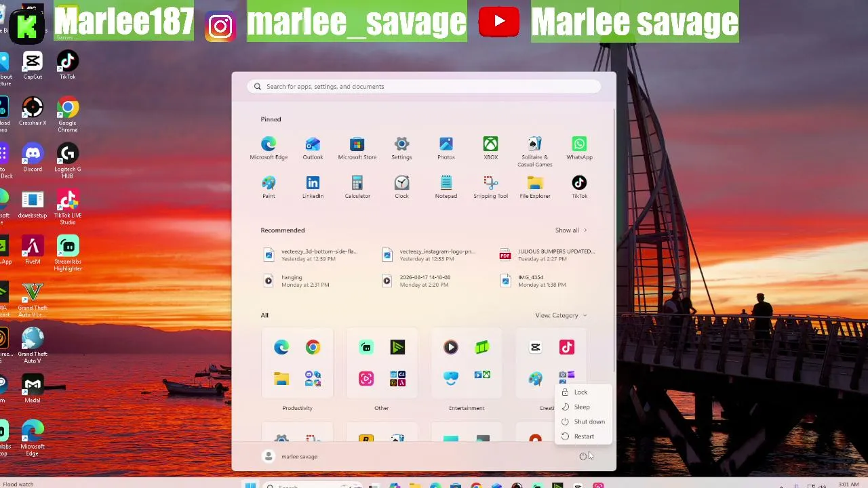Launch Calculator from Pinned apps
This screenshot has height=488, width=868.
tap(357, 187)
